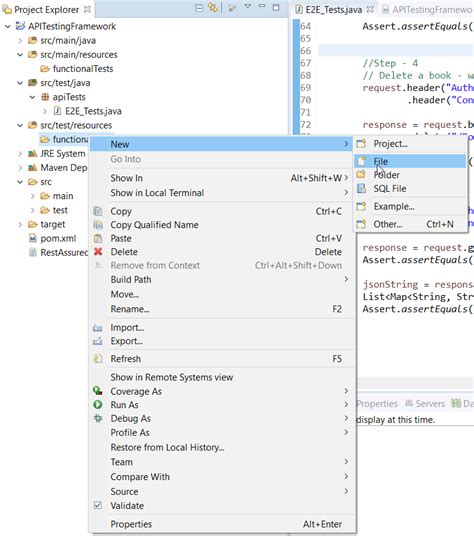Minimize the Project Explorer panel

(262, 6)
